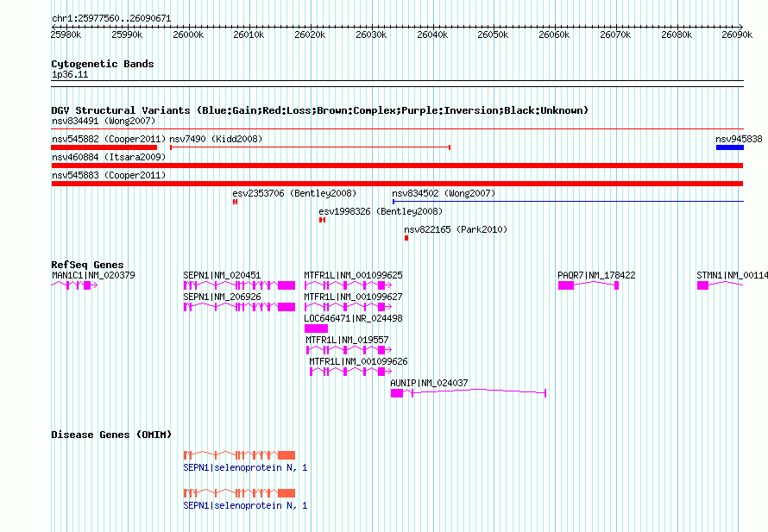Click the nsv545882 (Cooper2011) red loss bar
Screen dimensions: 768x532
104,147
